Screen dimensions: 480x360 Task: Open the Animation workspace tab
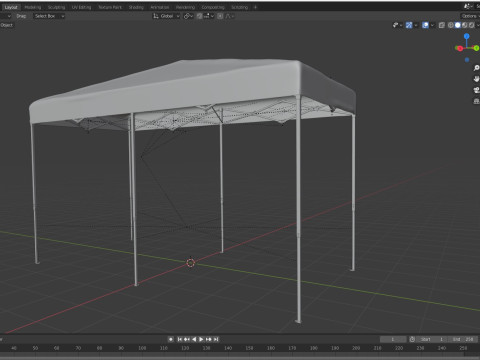160,7
